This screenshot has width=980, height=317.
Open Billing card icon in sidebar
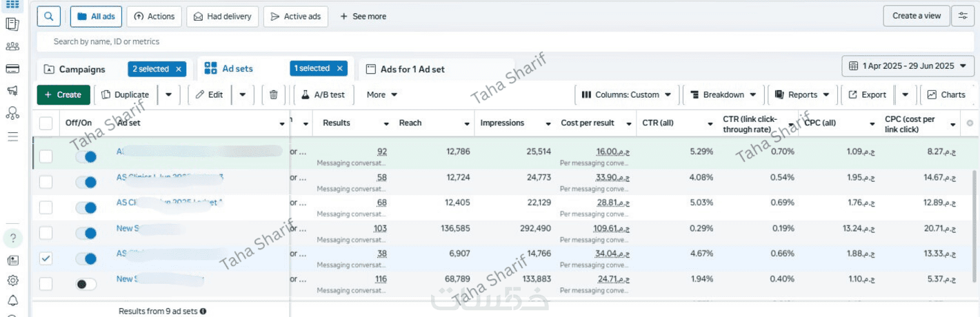click(12, 69)
